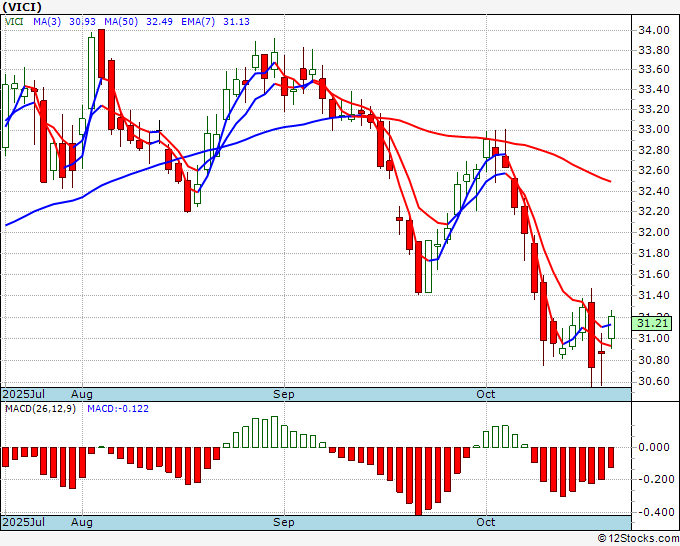The image size is (680, 546).
Task: Click the EMA(7) legend label
Action: pos(198,21)
